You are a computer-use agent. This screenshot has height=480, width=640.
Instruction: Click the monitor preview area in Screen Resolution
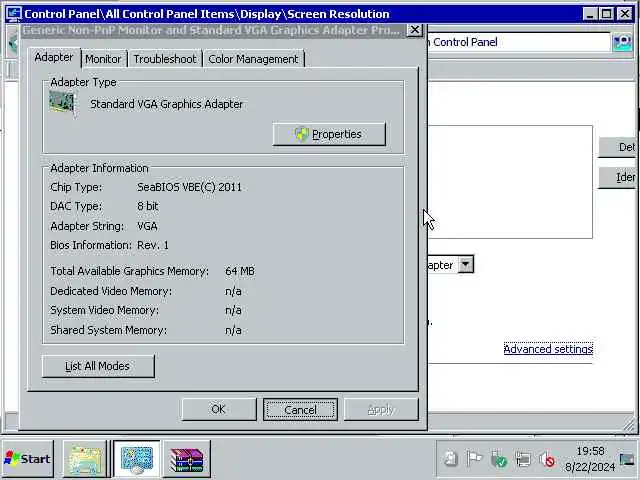click(x=510, y=182)
